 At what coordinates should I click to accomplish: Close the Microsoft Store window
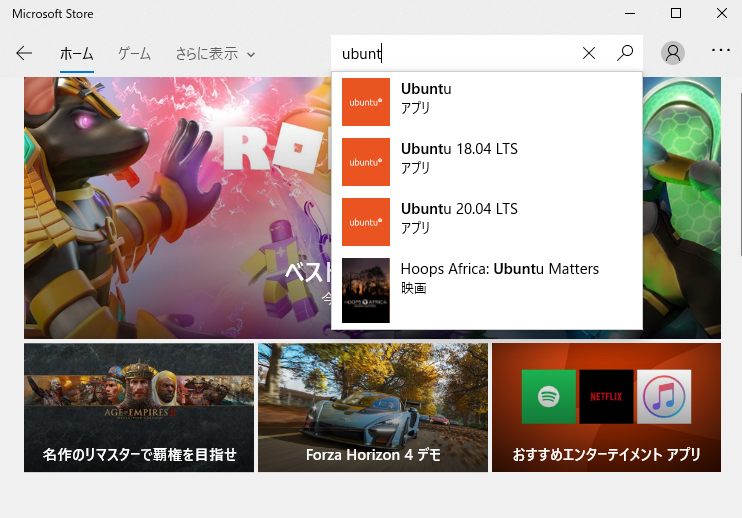pos(722,14)
